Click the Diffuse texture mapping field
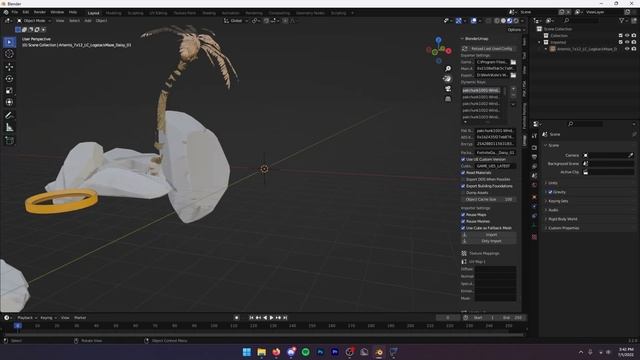The height and width of the screenshot is (360, 640). coord(496,269)
